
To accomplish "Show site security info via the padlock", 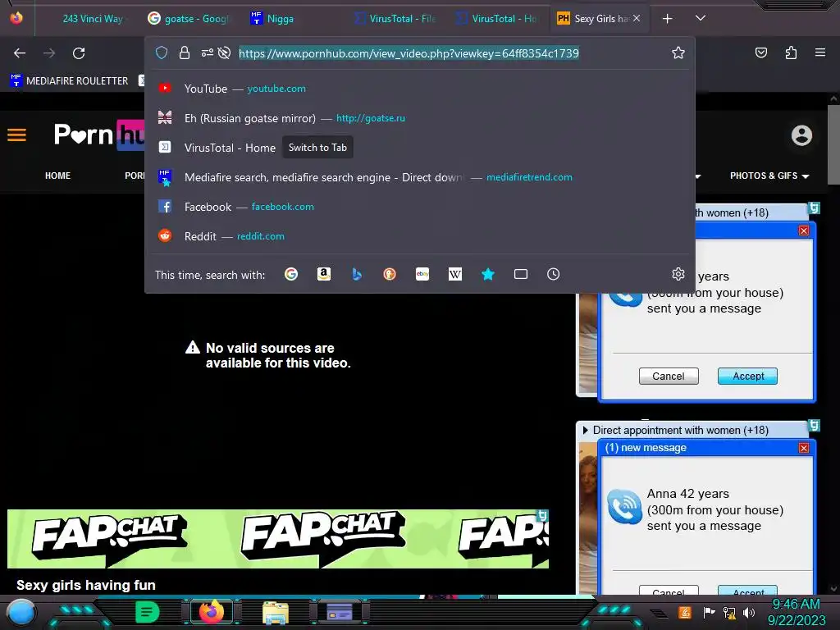I will point(185,52).
